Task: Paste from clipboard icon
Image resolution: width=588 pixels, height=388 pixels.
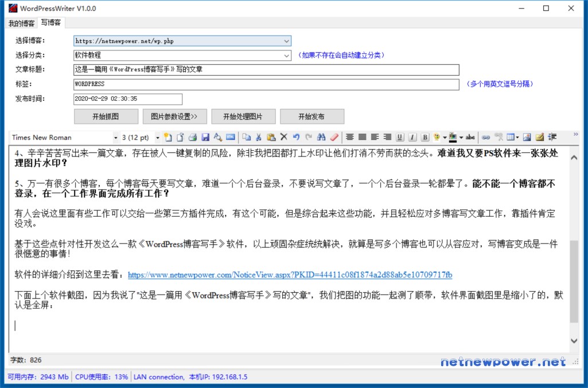Action: [x=271, y=137]
